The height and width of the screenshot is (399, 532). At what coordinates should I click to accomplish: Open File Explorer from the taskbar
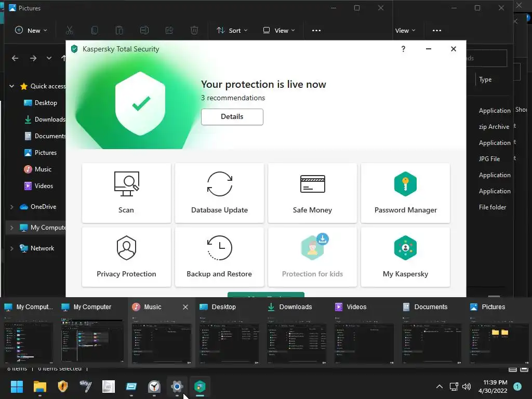tap(39, 387)
